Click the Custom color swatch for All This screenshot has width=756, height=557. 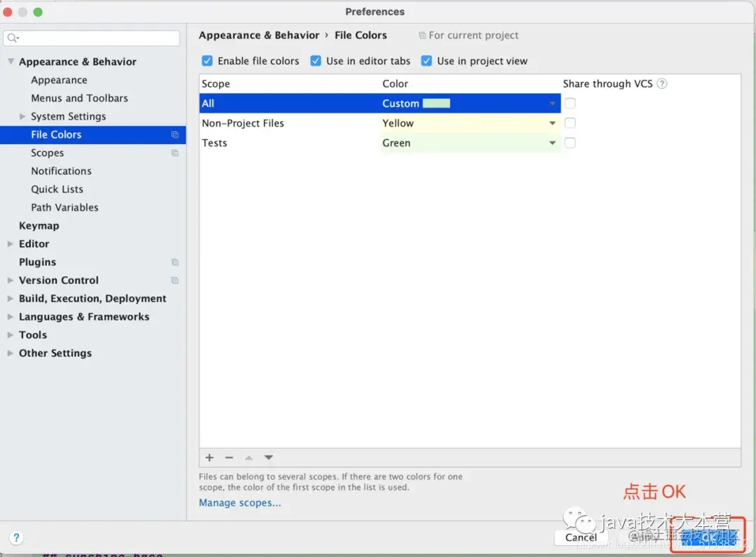436,104
